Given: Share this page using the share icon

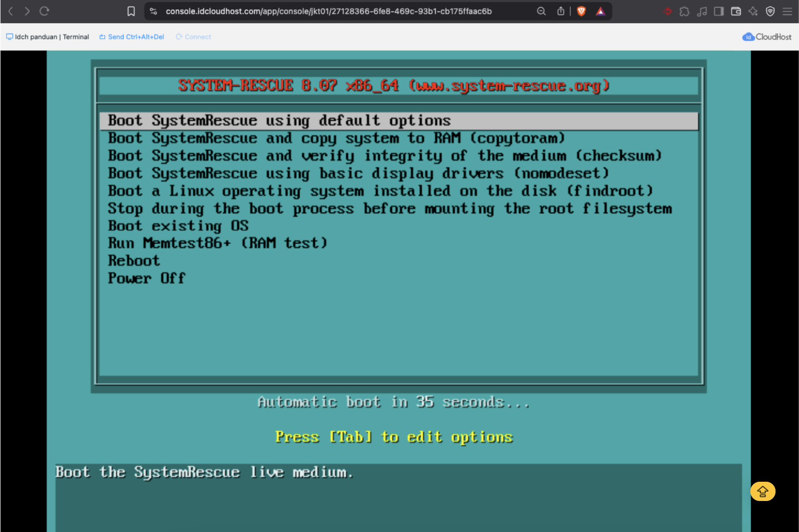Looking at the screenshot, I should [x=561, y=11].
